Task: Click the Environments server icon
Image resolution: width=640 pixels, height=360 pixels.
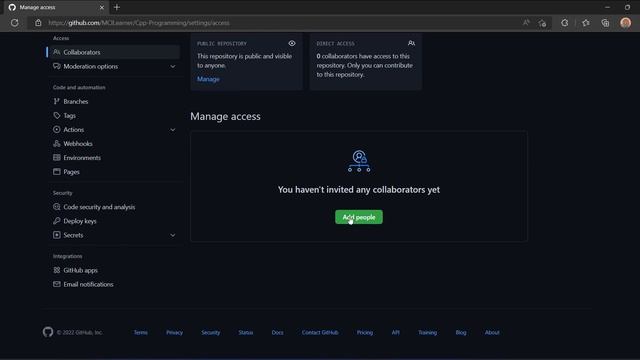Action: 57,158
